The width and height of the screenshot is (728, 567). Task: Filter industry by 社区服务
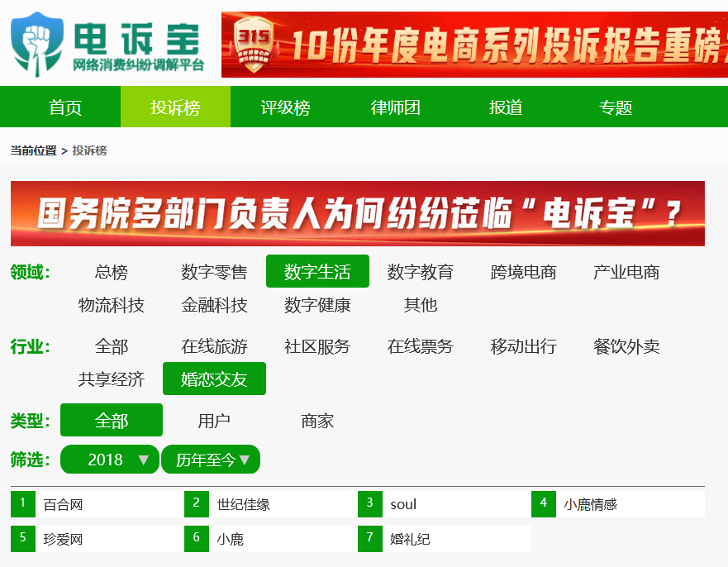tap(317, 346)
